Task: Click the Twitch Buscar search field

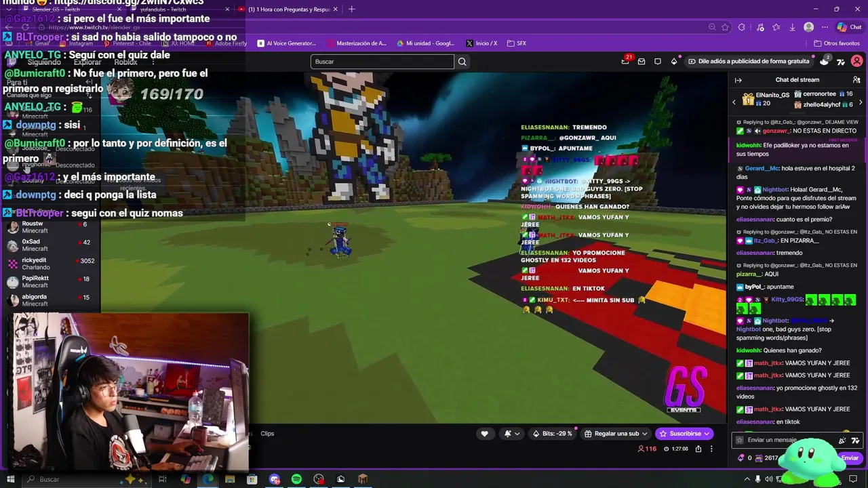Action: click(x=382, y=62)
